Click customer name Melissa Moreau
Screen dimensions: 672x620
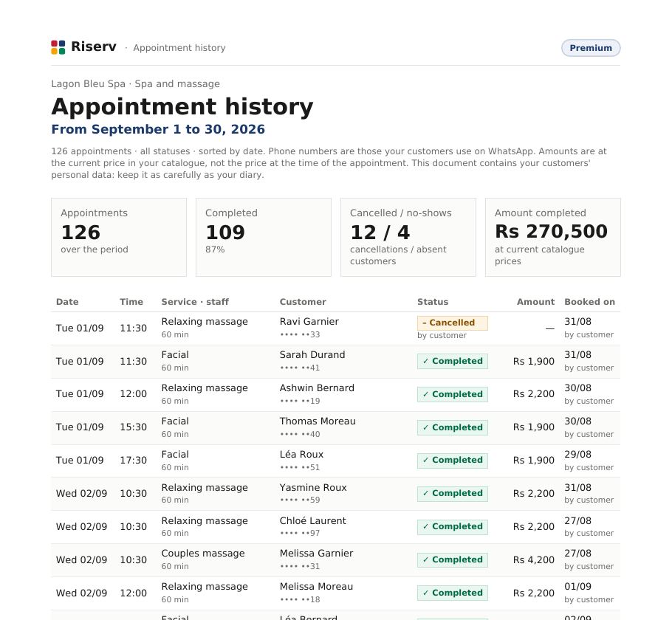click(x=316, y=587)
